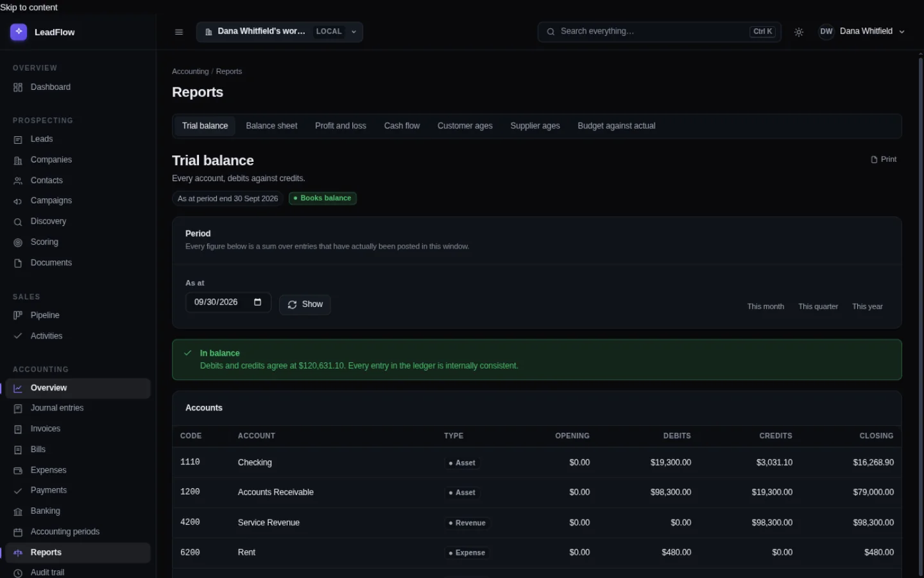
Task: Select the Customer ages tab
Action: pyautogui.click(x=465, y=126)
